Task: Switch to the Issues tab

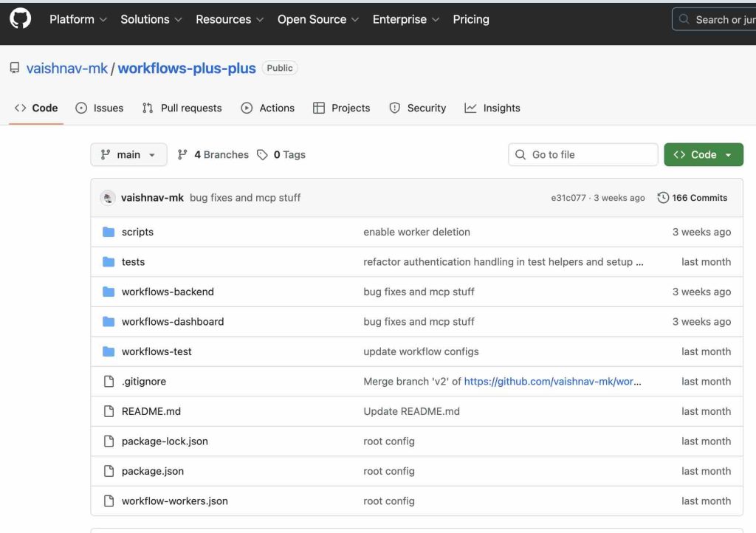Action: [100, 108]
